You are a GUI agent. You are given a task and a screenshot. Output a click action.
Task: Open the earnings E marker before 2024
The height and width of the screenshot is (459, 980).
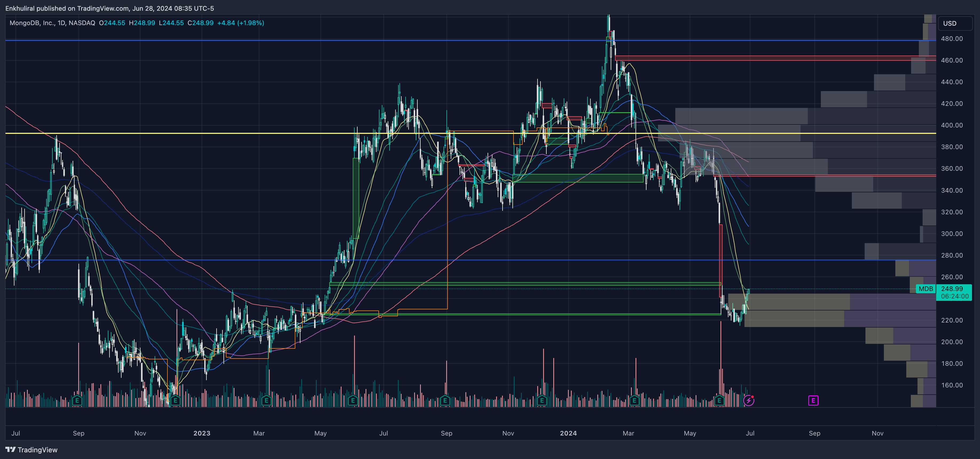pos(542,400)
